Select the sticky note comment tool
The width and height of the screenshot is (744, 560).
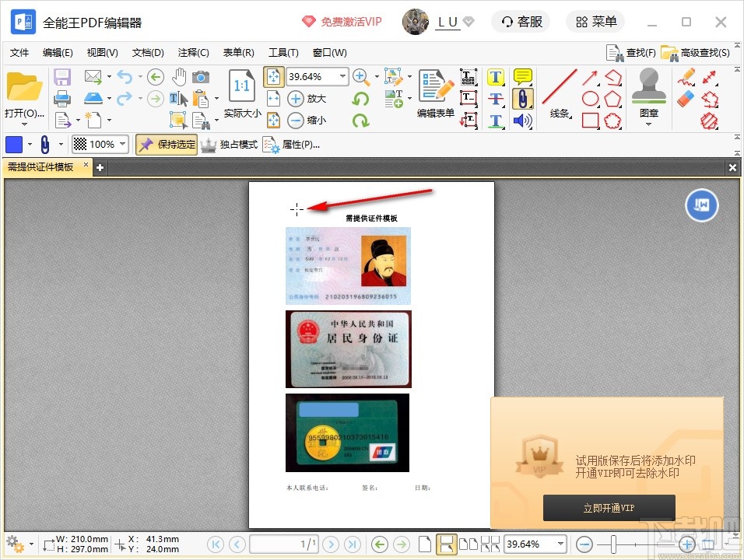coord(523,77)
